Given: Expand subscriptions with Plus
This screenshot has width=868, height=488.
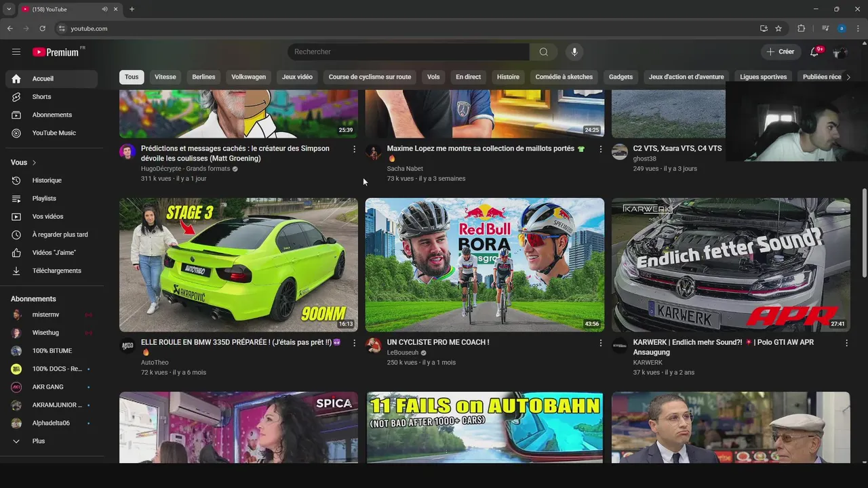Looking at the screenshot, I should (52, 441).
